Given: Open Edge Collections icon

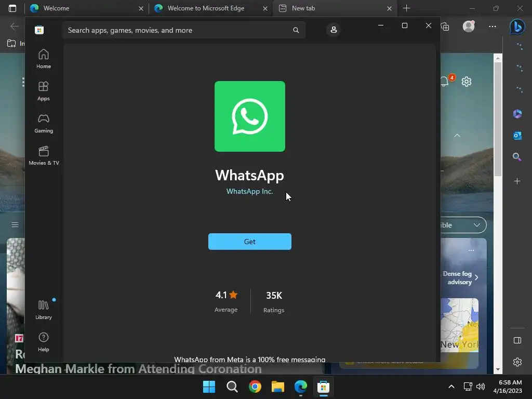Looking at the screenshot, I should coord(445,26).
